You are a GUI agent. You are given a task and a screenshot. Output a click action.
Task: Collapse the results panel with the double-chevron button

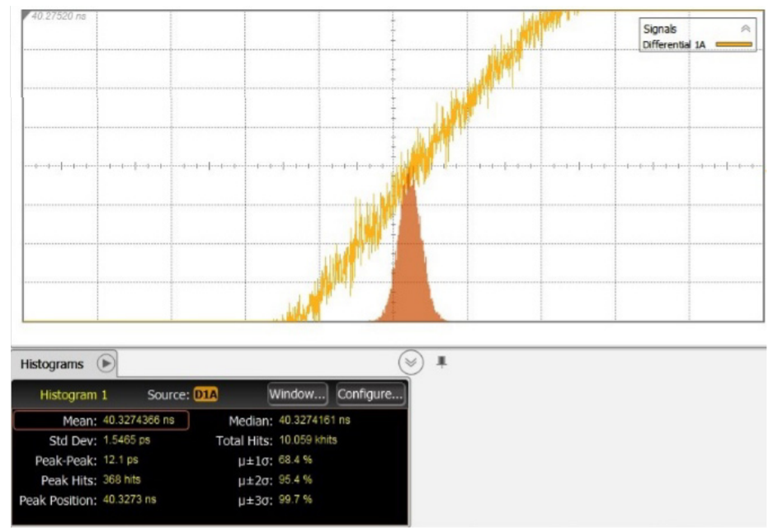pyautogui.click(x=411, y=362)
